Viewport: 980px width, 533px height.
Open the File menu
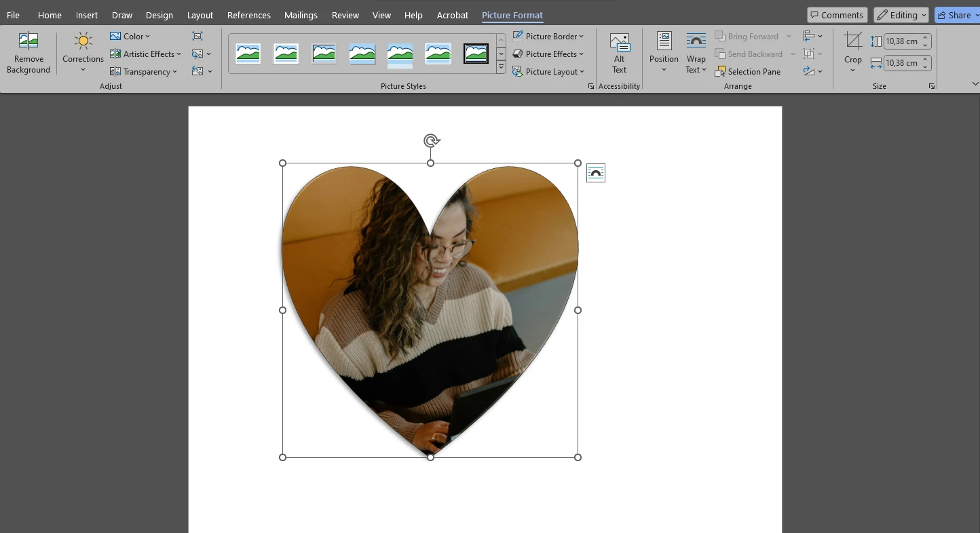13,15
